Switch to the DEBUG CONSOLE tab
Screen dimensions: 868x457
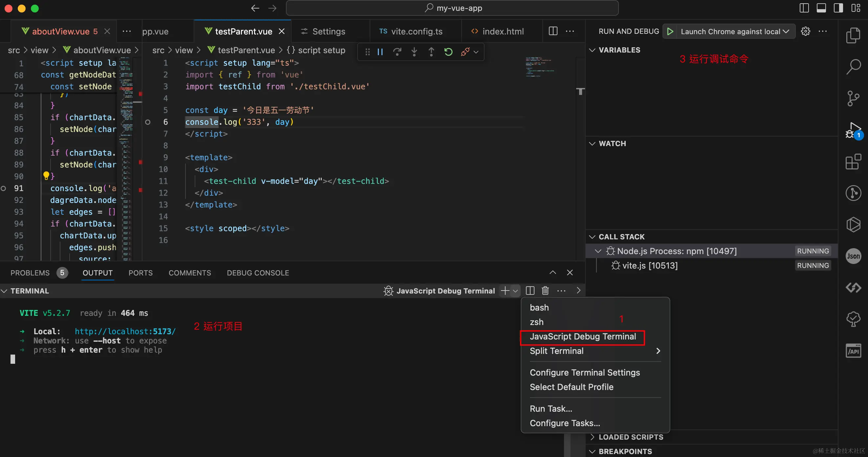coord(258,272)
